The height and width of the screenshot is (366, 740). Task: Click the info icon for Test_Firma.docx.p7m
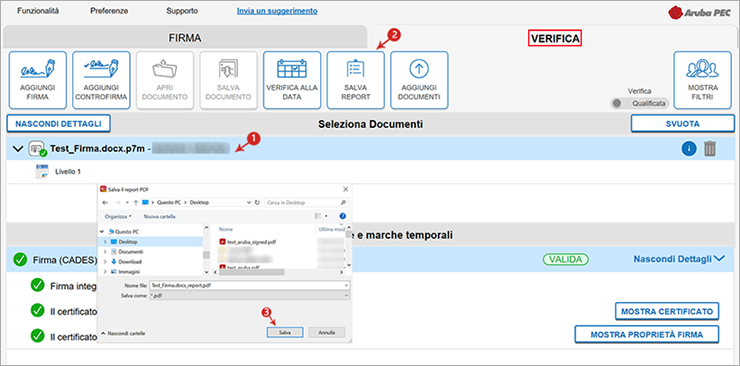coord(689,149)
